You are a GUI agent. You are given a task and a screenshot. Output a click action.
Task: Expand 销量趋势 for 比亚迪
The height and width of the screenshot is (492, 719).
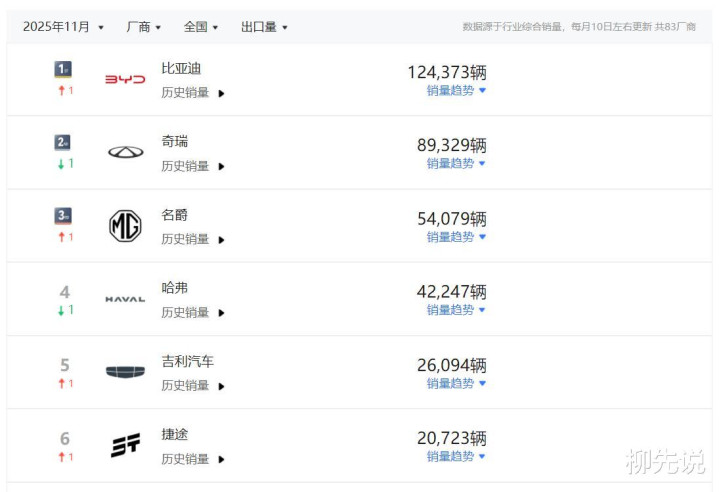[456, 90]
